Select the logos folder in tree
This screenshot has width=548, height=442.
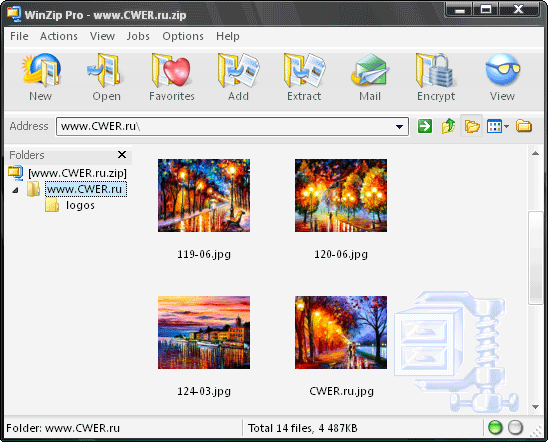click(80, 205)
